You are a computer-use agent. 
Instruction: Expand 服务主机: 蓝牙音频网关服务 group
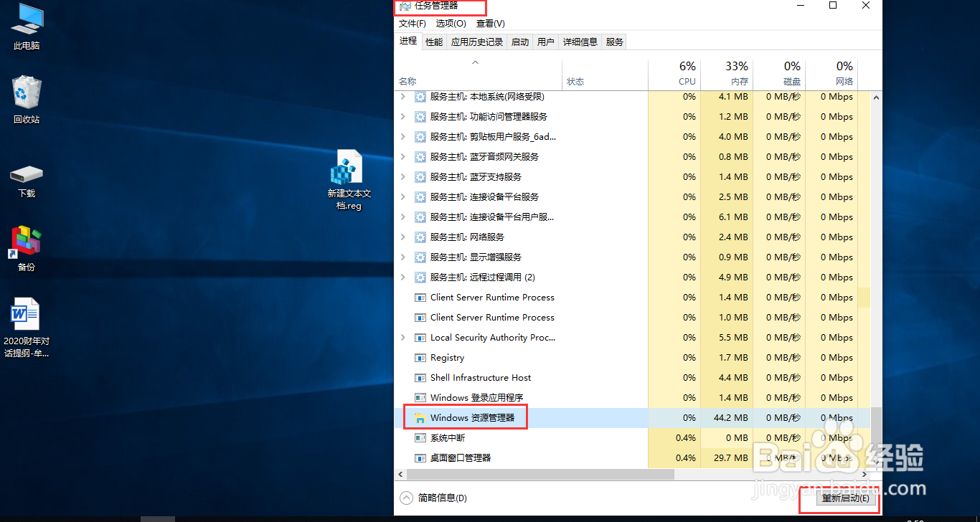point(402,157)
